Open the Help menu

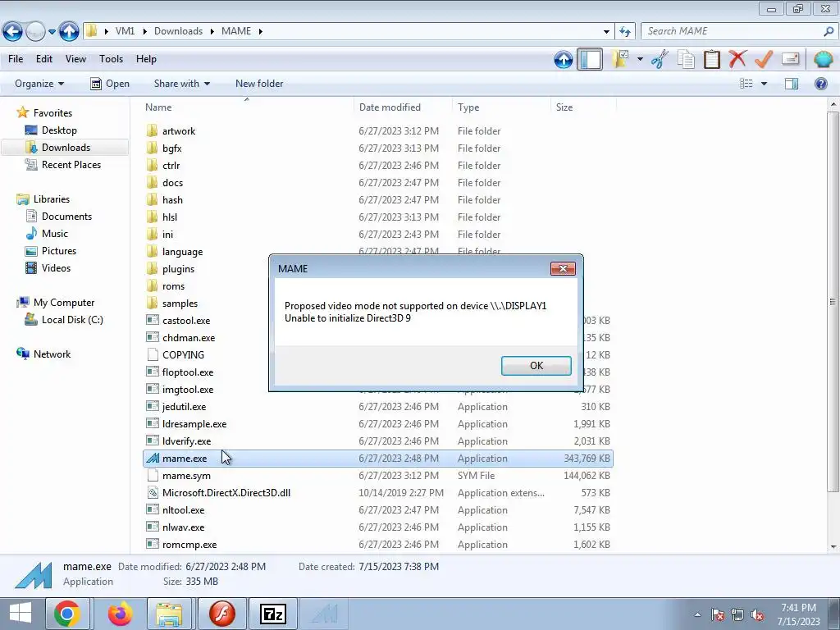coord(146,59)
